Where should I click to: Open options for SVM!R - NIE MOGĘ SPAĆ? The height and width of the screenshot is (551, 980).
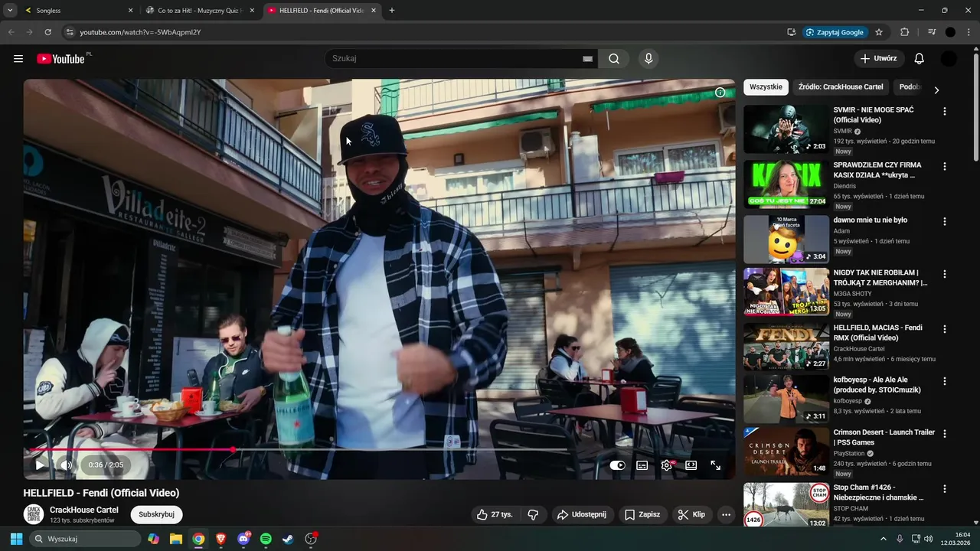[x=944, y=111]
